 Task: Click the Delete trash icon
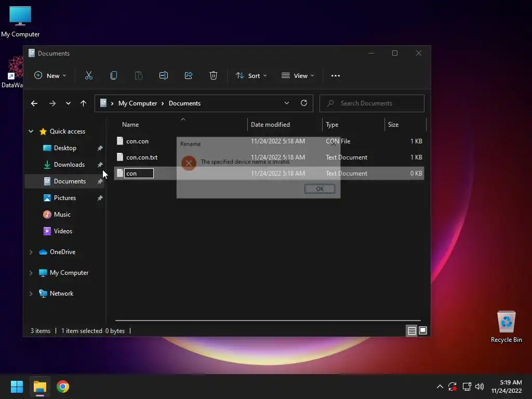[213, 75]
